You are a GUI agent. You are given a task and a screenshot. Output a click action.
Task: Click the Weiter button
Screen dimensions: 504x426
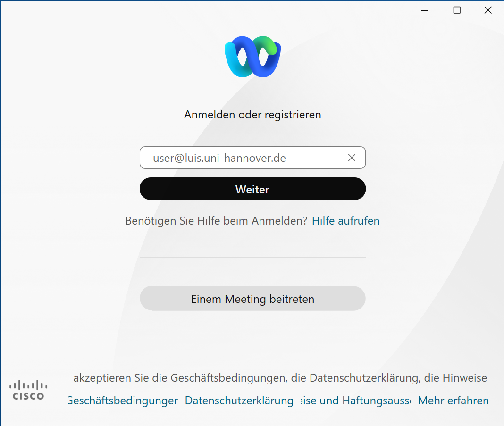tap(252, 189)
